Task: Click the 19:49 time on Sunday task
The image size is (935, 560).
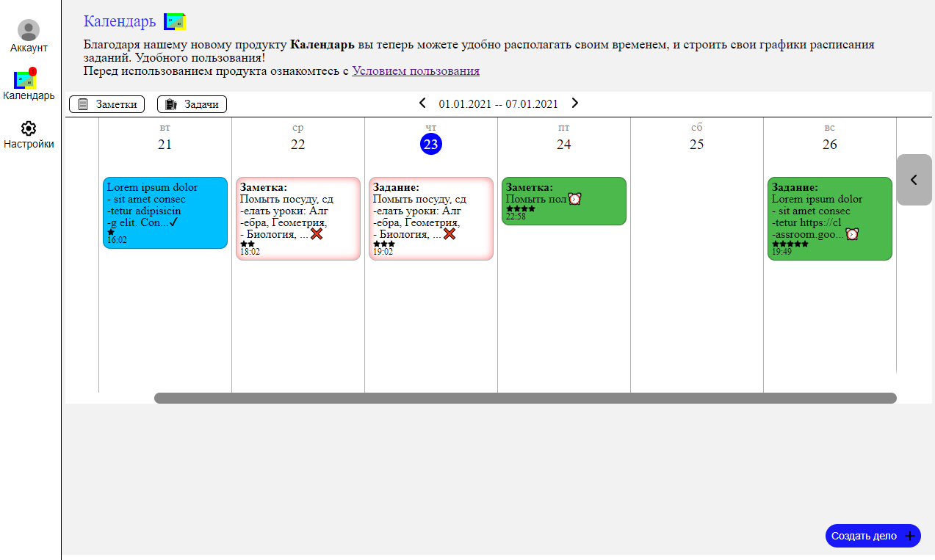Action: coord(781,251)
